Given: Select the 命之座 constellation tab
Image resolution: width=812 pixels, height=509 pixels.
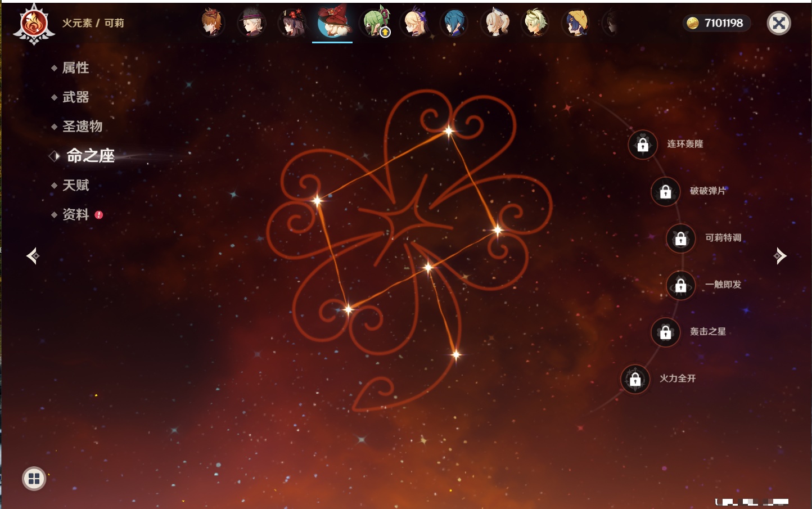Looking at the screenshot, I should tap(90, 156).
